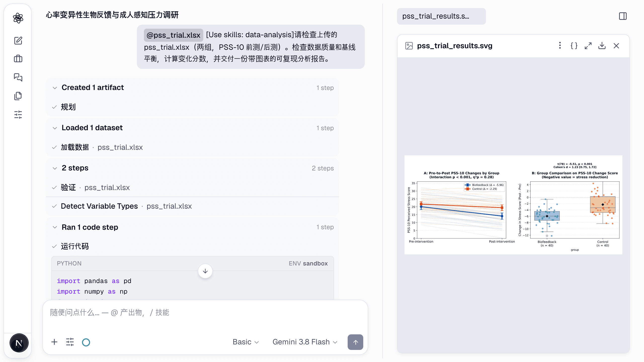Open the conversations chat bubbles icon
Viewport: 644px width, 362px height.
(x=18, y=77)
